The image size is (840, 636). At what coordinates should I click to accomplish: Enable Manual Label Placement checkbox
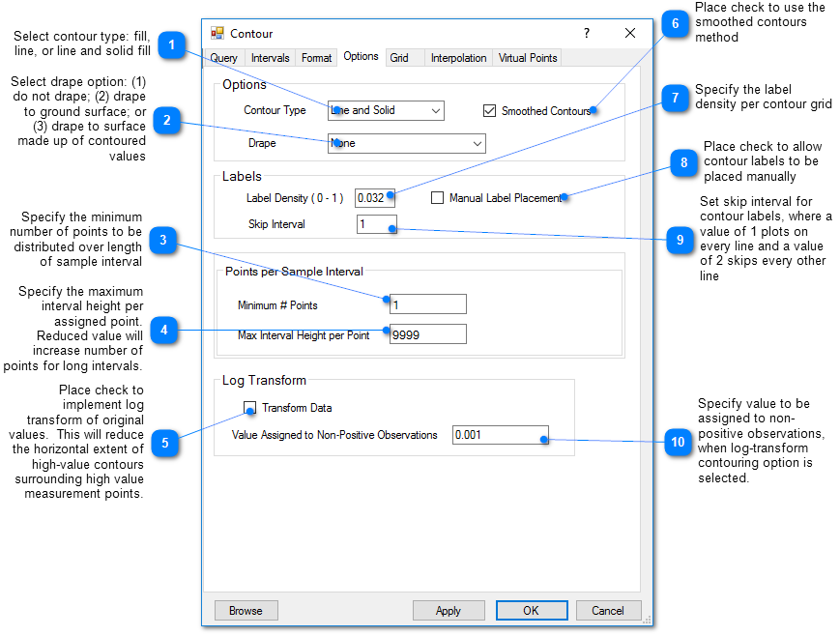point(437,198)
